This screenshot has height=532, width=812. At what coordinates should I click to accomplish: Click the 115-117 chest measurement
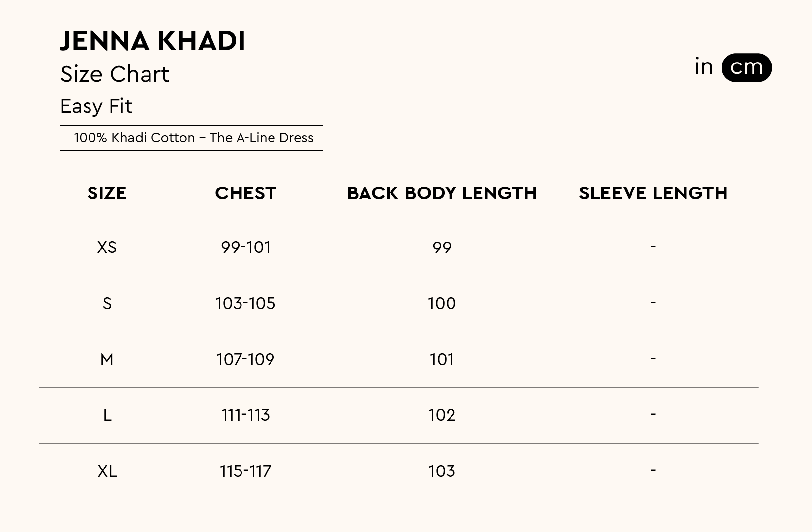point(245,471)
